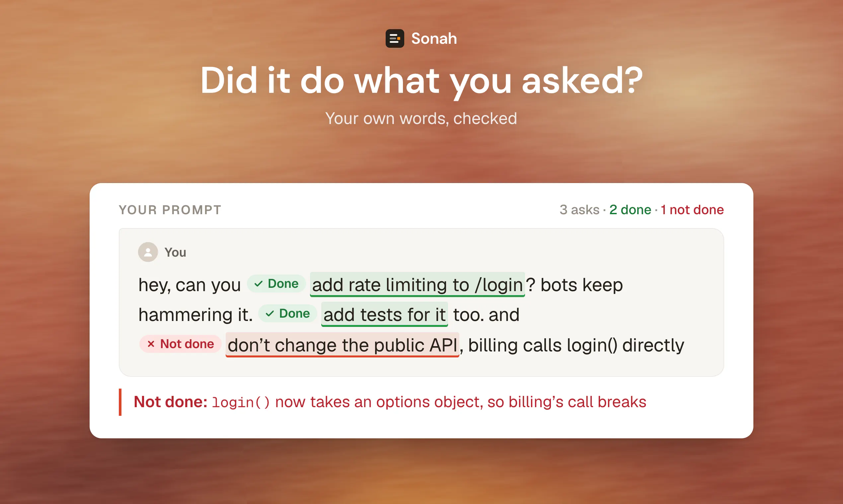Click the Sonah brand name
The width and height of the screenshot is (843, 504).
point(434,38)
